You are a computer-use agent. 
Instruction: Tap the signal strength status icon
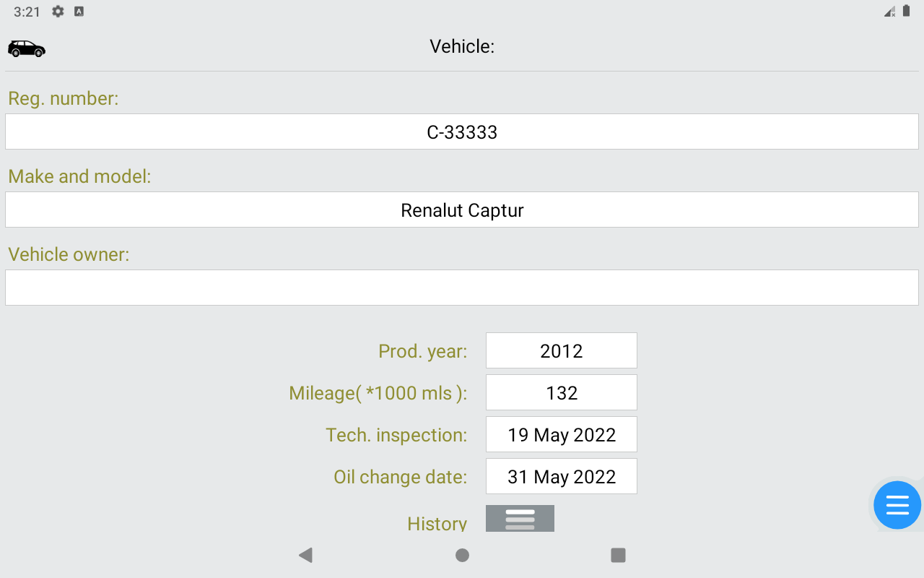[x=889, y=12]
